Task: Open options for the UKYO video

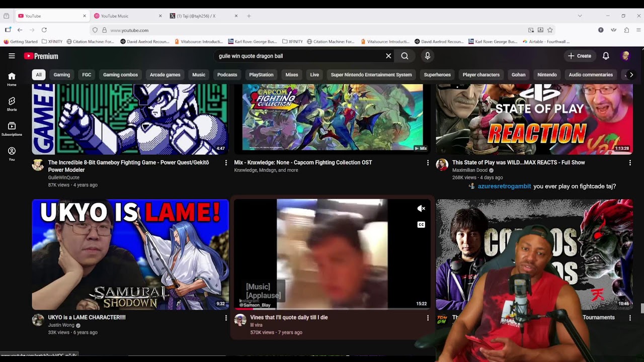Action: 226,318
